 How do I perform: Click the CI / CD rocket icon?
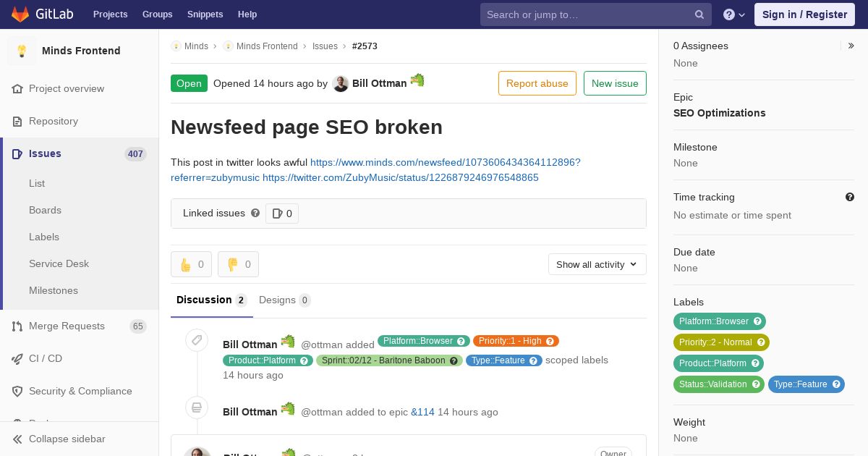(17, 358)
